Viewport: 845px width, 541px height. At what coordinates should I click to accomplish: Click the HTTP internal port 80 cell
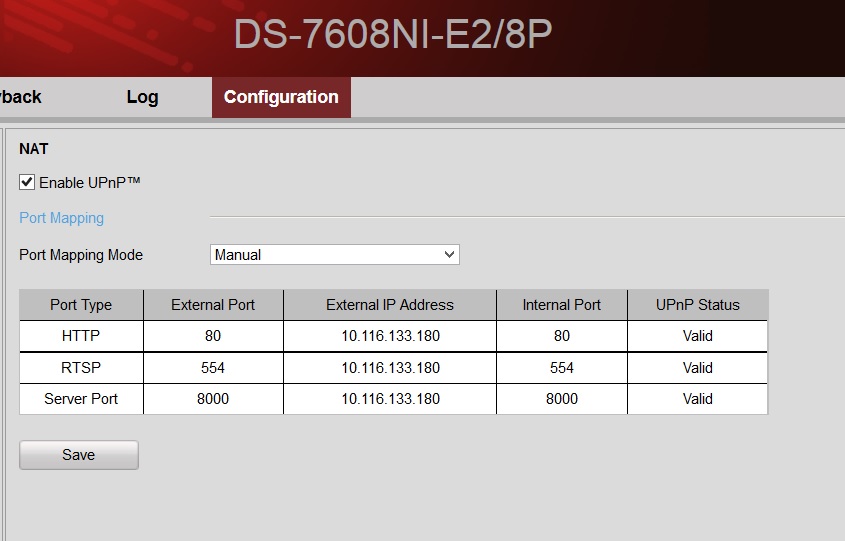tap(562, 336)
